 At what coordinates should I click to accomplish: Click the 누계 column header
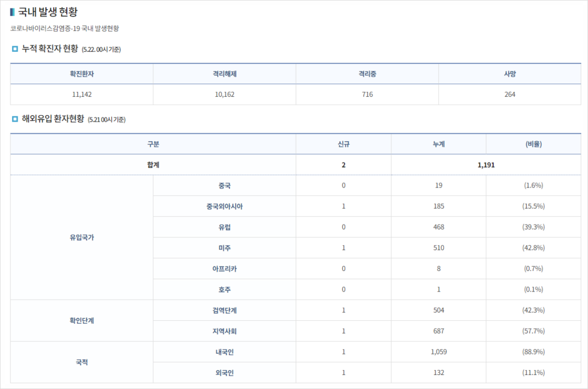(x=439, y=144)
